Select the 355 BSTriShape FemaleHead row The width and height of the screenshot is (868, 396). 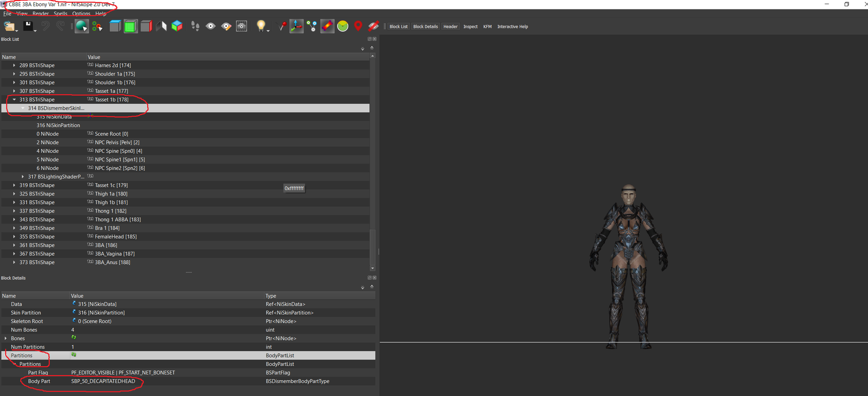point(185,237)
